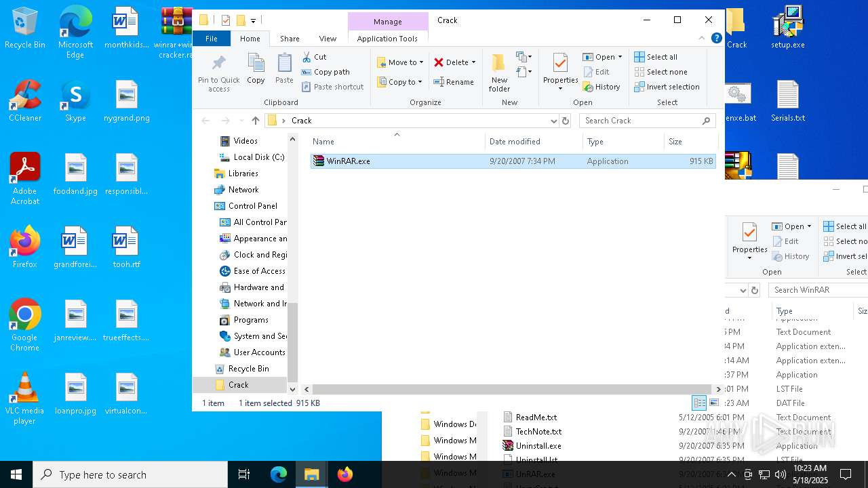The width and height of the screenshot is (868, 488).
Task: Click Select all in ribbon
Action: click(x=656, y=57)
